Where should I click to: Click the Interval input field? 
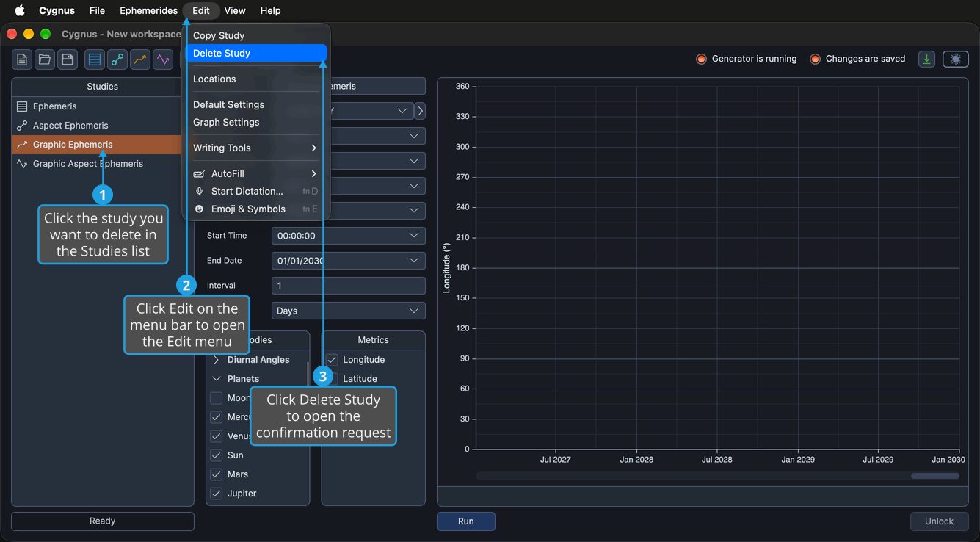pos(348,286)
